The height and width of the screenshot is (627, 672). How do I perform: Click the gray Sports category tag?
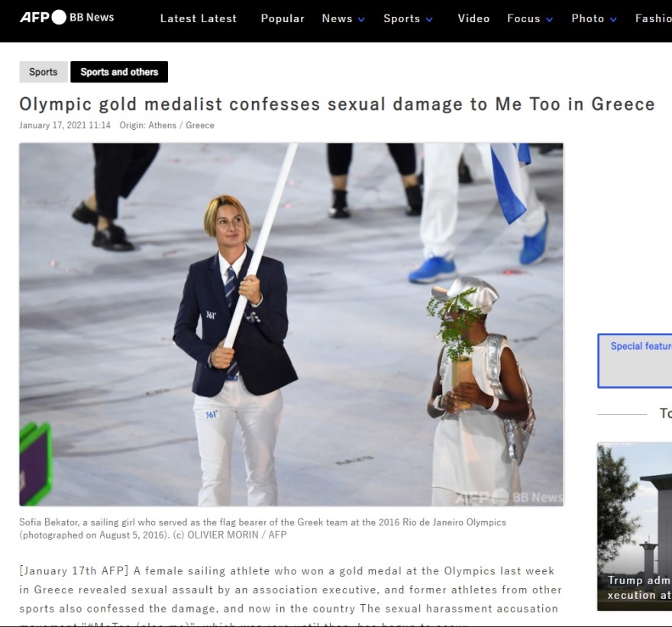pyautogui.click(x=44, y=72)
